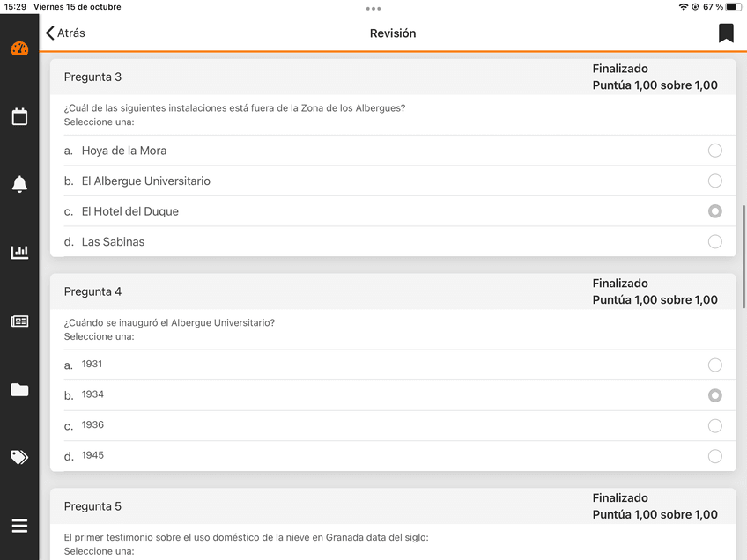Tap the three-dot multitasking control at top
The image size is (747, 560).
373,8
